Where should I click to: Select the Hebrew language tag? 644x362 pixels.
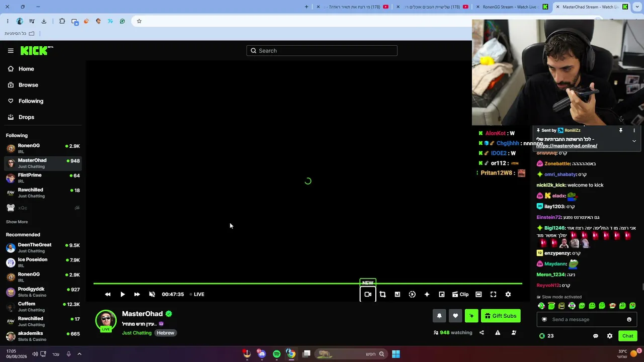coord(165,333)
